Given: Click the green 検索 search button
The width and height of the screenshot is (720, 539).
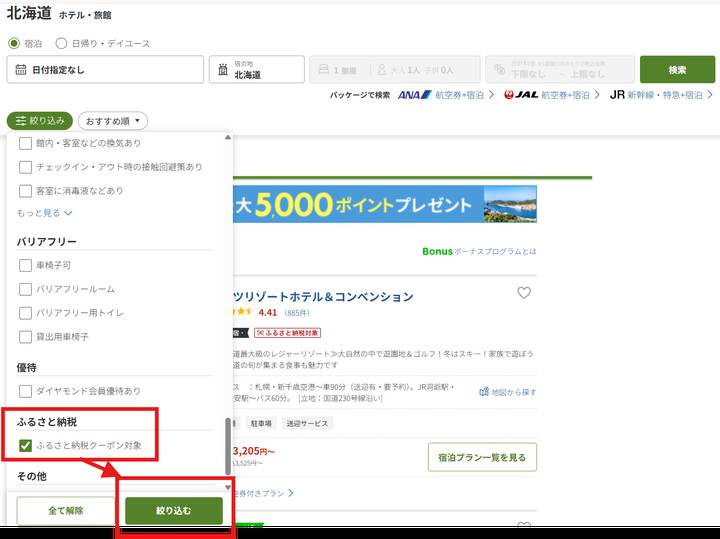Looking at the screenshot, I should click(x=677, y=69).
